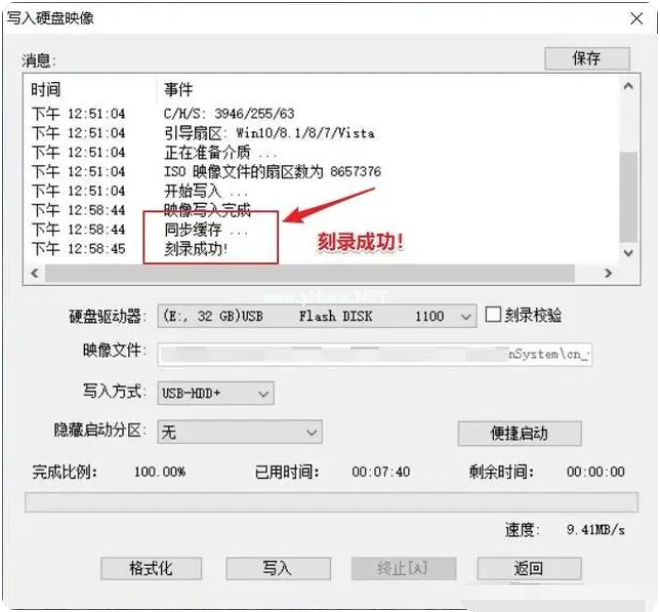
Task: Open the 硬盘驱动器 drive dropdown
Action: coord(464,316)
